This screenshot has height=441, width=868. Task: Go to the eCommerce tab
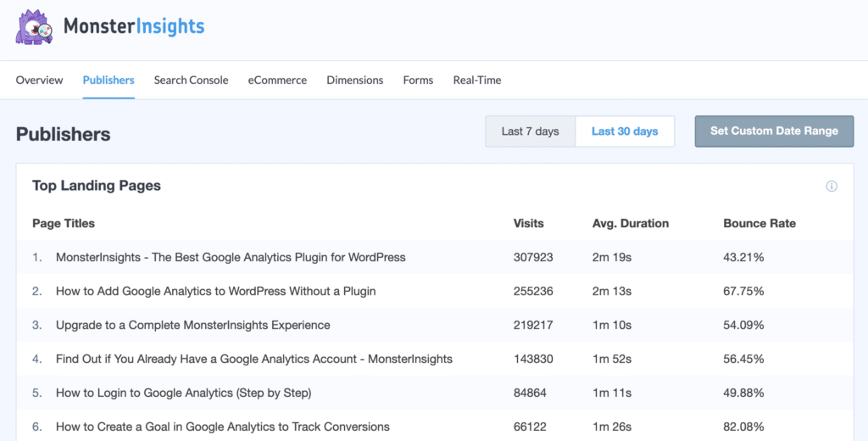[x=277, y=80]
